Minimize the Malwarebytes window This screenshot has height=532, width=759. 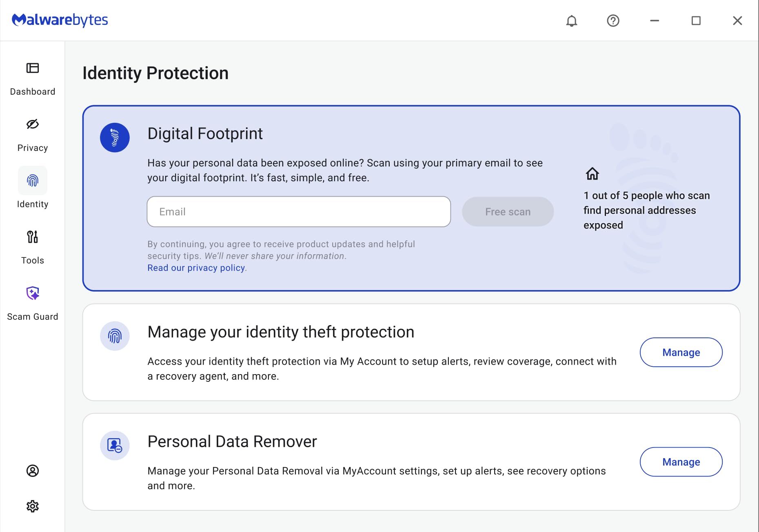[x=655, y=20]
